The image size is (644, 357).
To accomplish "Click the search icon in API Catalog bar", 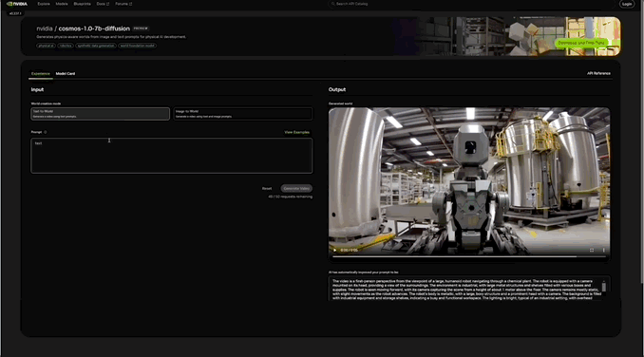I will pos(333,4).
